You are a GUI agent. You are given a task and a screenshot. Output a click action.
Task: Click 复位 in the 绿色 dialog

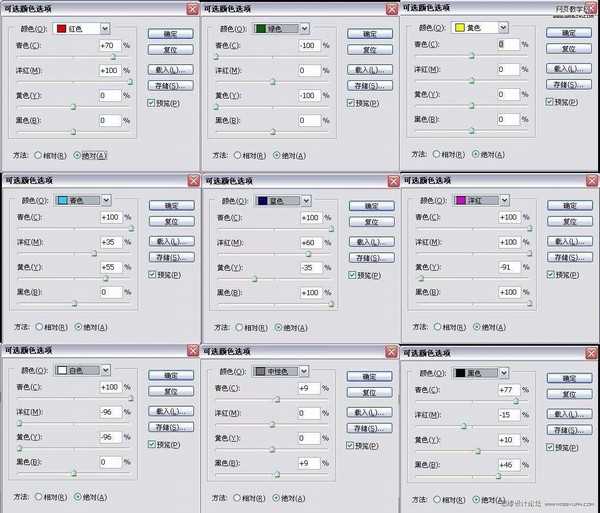click(x=370, y=50)
